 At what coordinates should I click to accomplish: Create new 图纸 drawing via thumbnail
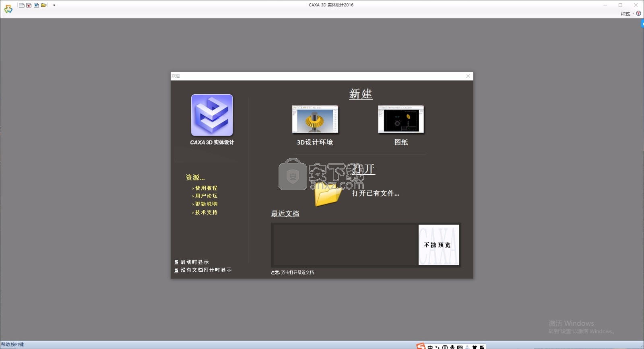401,120
